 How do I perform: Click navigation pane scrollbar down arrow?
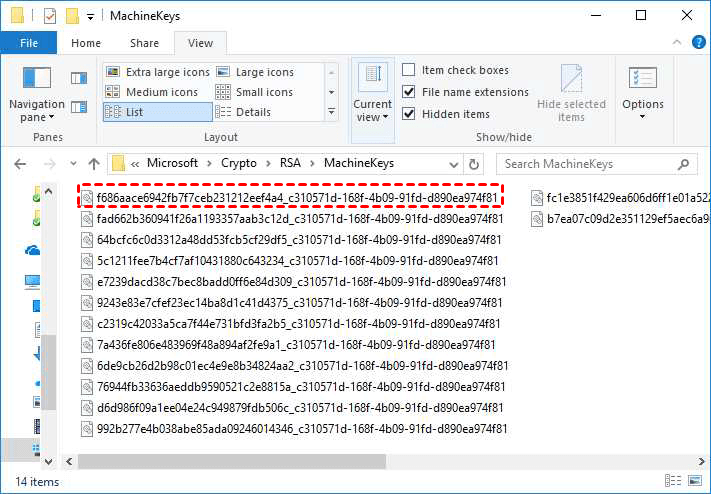(49, 461)
